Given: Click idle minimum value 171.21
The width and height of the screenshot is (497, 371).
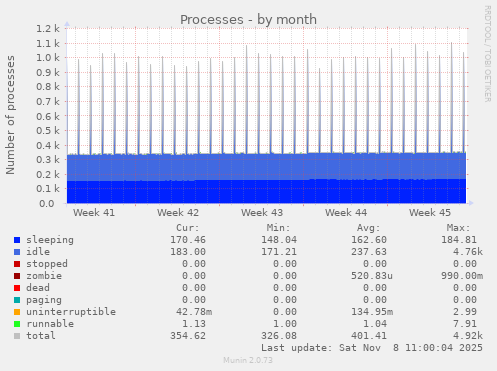Looking at the screenshot, I should [x=279, y=252].
